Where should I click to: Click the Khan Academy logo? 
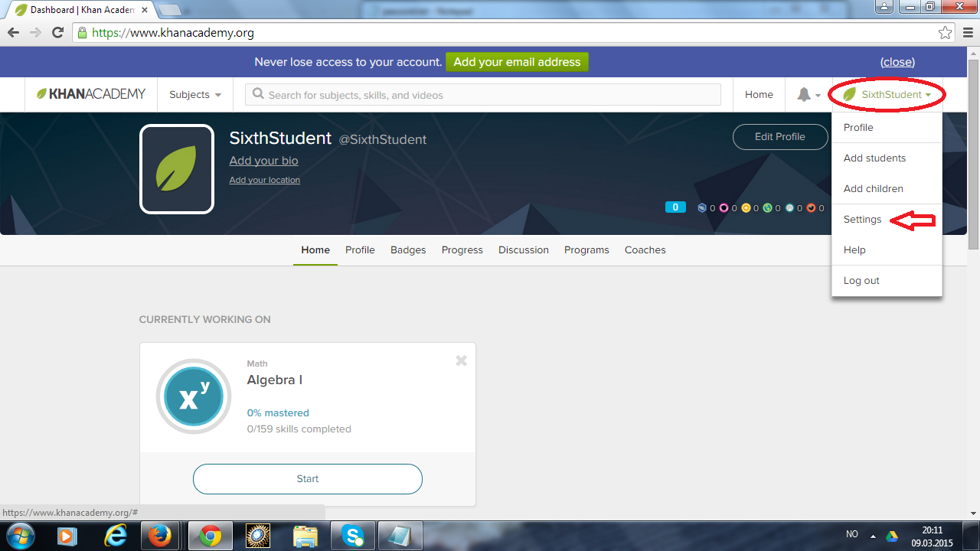91,94
